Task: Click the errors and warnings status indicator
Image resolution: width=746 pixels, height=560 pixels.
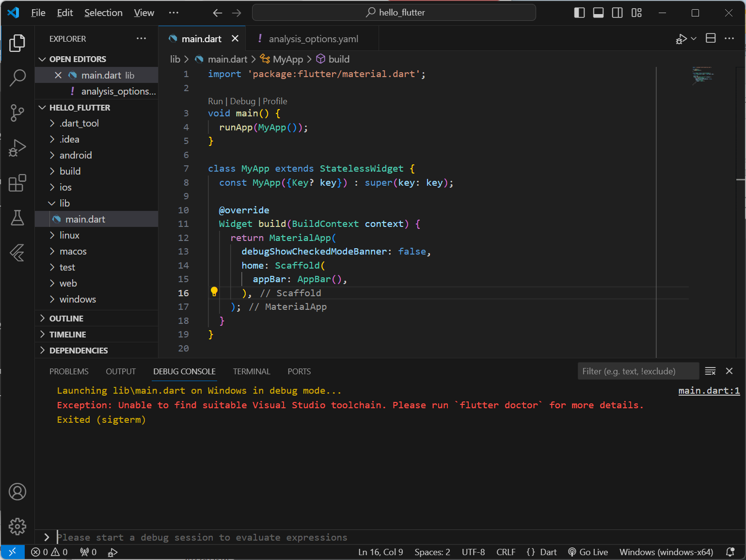Action: 49,552
